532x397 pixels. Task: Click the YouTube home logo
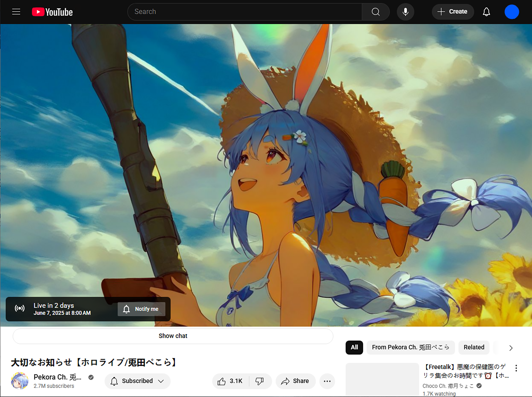point(52,12)
